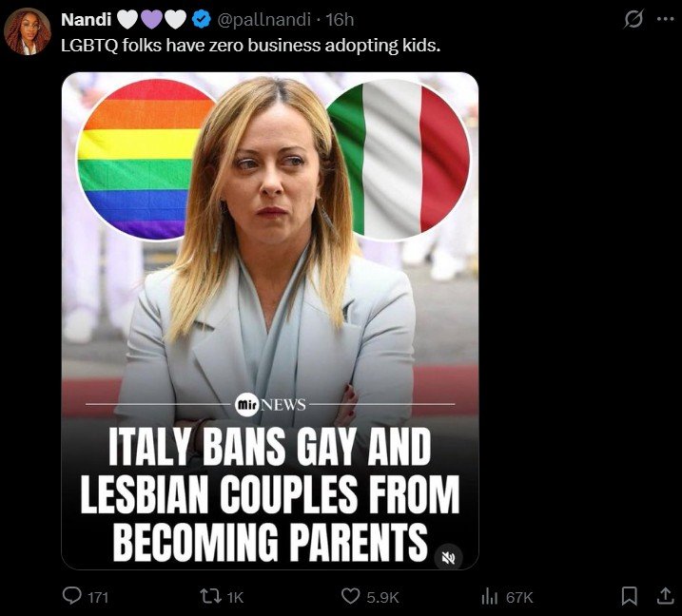Click the display name Nandi
Image resolution: width=682 pixels, height=616 pixels.
(x=87, y=20)
